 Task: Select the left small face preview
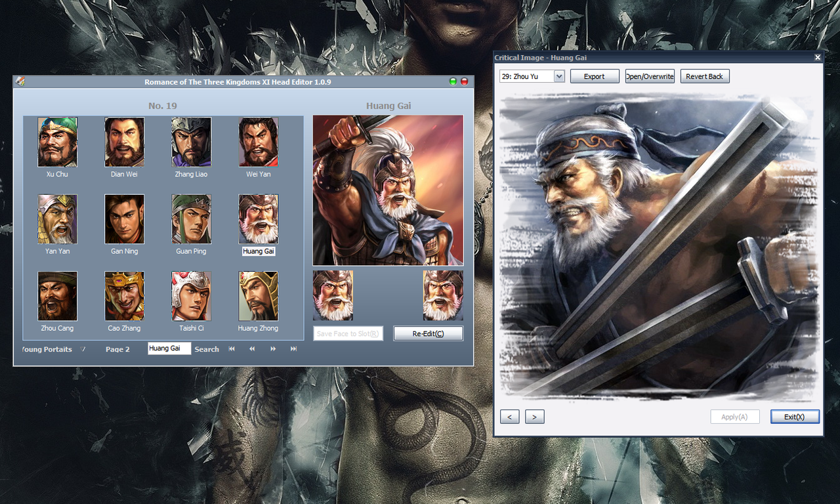click(333, 295)
